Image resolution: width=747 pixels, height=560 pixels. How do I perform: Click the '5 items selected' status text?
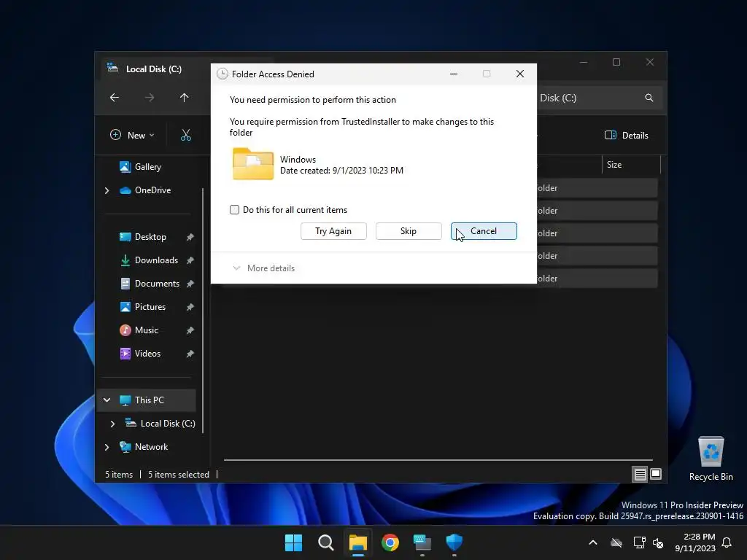[179, 474]
